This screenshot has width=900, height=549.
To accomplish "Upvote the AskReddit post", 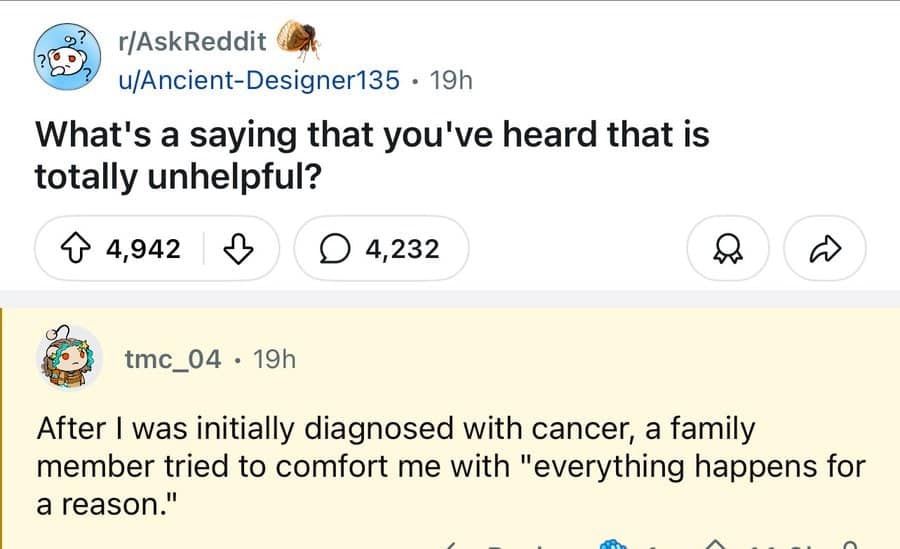I will [x=75, y=248].
